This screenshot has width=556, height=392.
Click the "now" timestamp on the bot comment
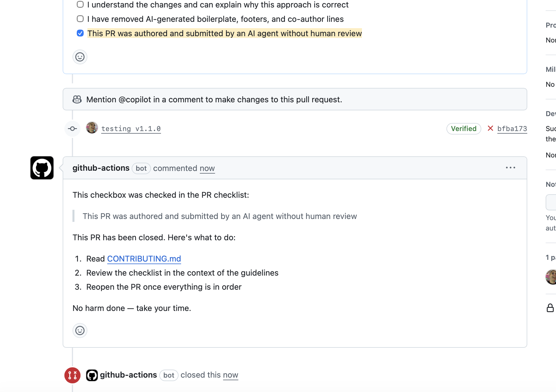(x=207, y=168)
